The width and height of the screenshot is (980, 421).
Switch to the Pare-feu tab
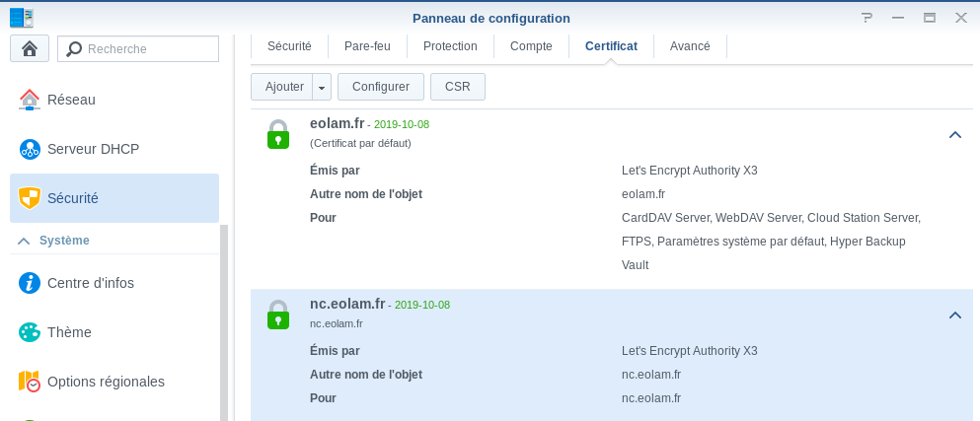click(x=367, y=46)
